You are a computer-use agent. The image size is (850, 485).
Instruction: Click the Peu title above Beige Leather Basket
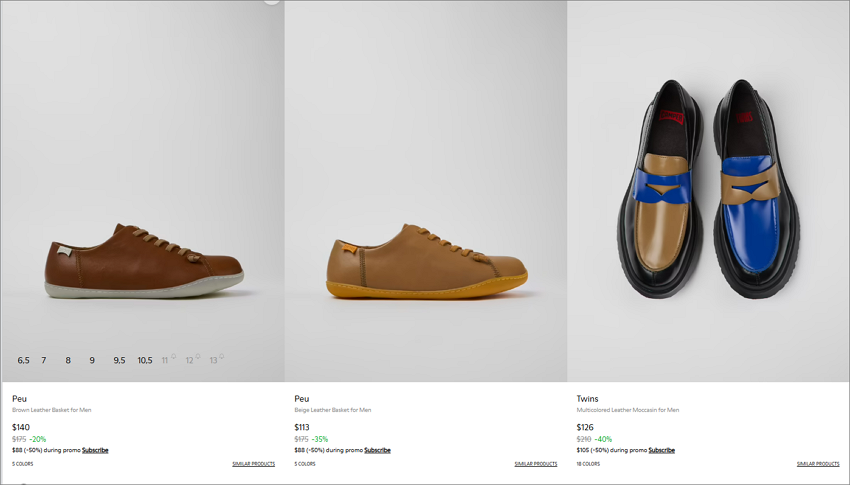click(301, 399)
